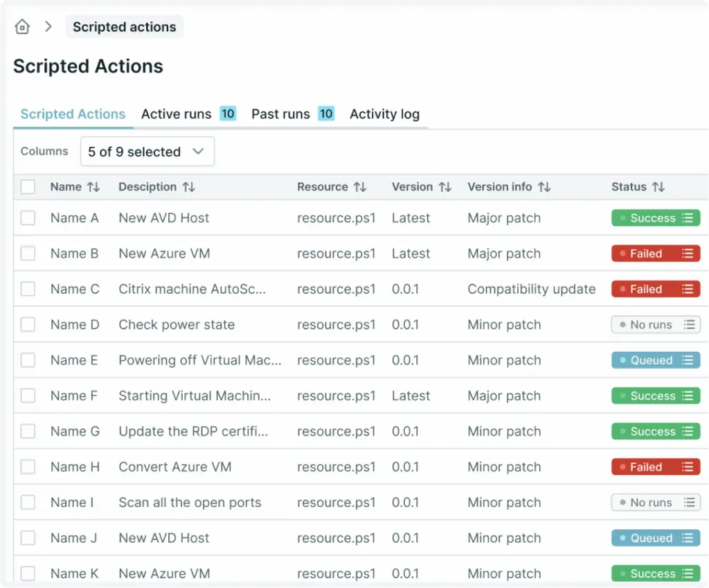Sort by Name column arrows icon
Viewport: 709px width, 588px height.
click(93, 187)
